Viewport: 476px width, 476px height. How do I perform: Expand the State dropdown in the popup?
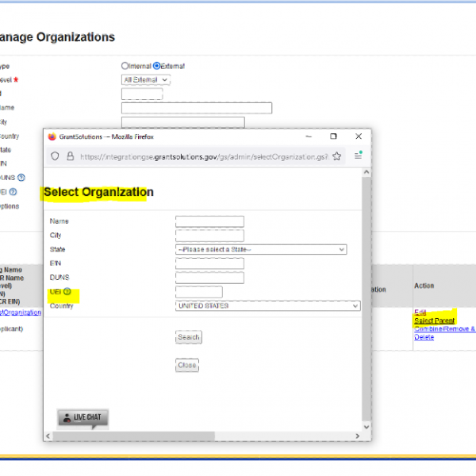[x=261, y=249]
